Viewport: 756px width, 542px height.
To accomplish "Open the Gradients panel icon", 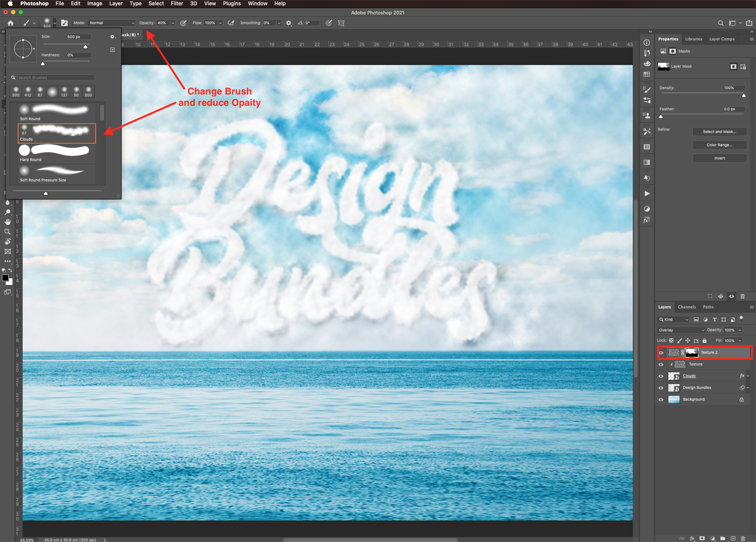I will click(x=647, y=162).
